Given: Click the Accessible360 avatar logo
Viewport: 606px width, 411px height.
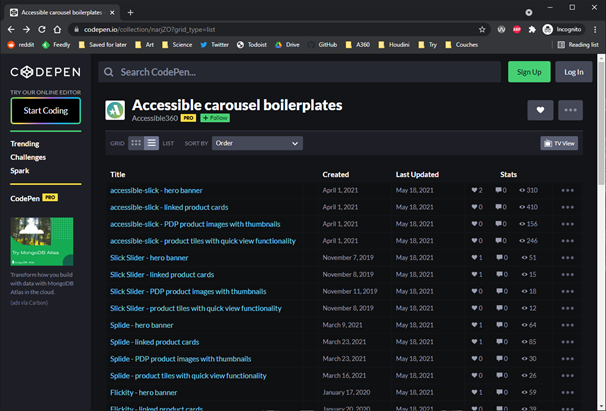Looking at the screenshot, I should 115,110.
